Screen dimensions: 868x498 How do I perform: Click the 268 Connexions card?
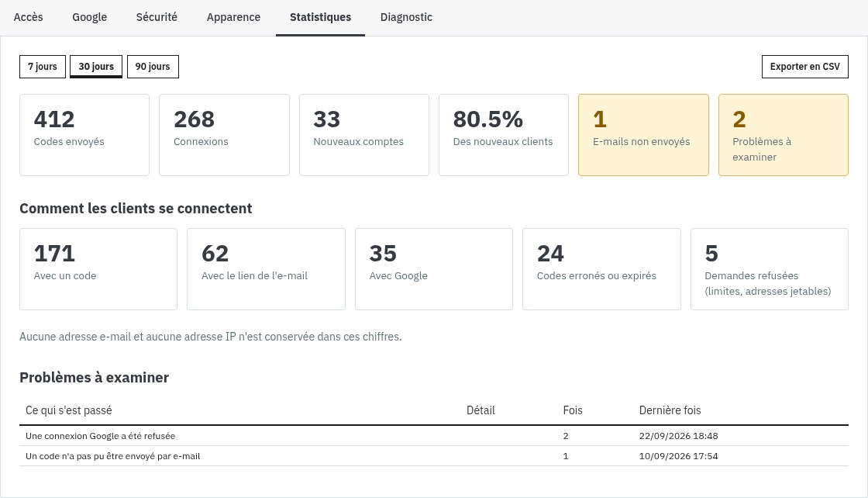tap(224, 135)
